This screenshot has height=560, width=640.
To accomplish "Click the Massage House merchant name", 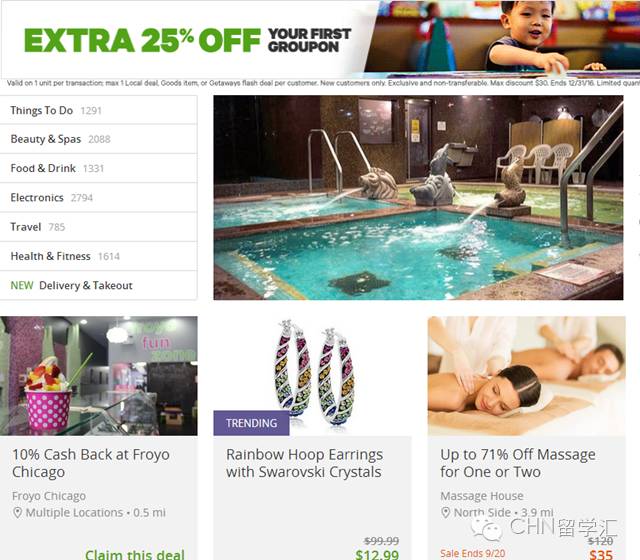I will click(x=482, y=496).
